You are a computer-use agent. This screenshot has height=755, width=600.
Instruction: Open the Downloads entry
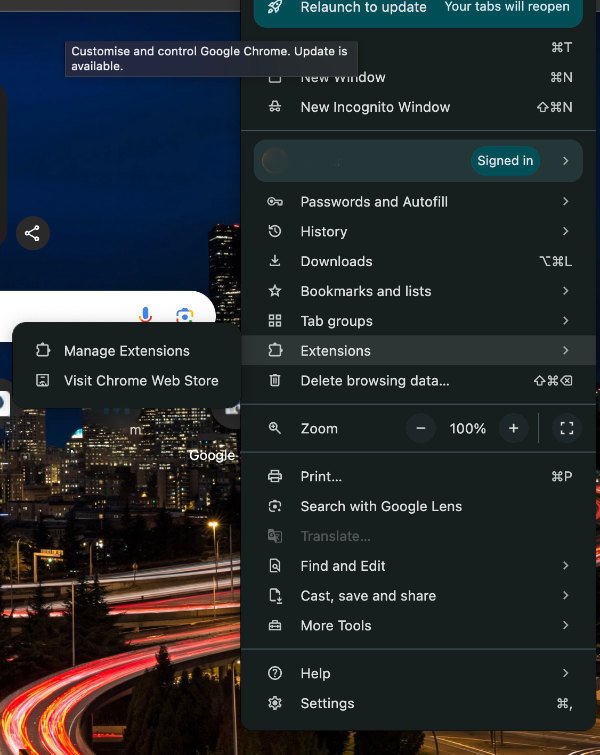[418, 261]
